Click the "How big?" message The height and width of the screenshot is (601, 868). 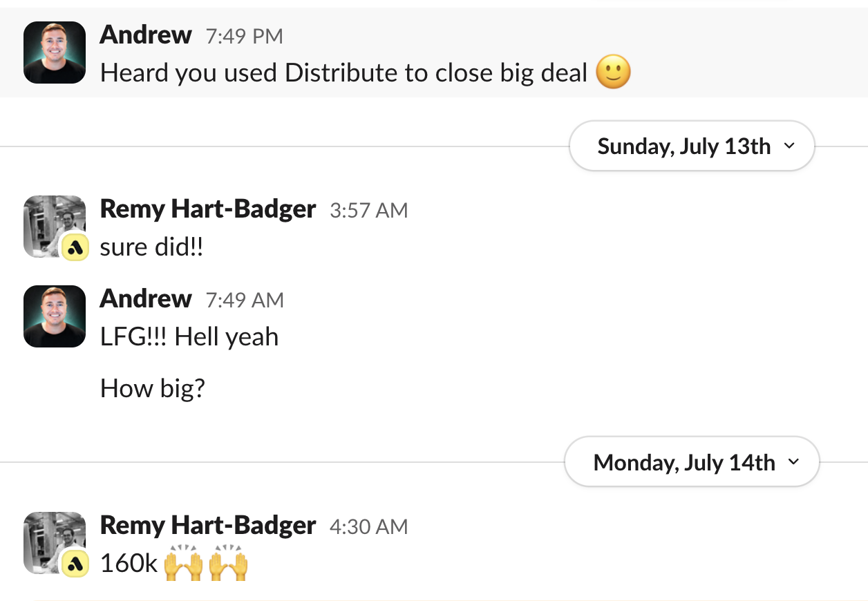click(153, 388)
